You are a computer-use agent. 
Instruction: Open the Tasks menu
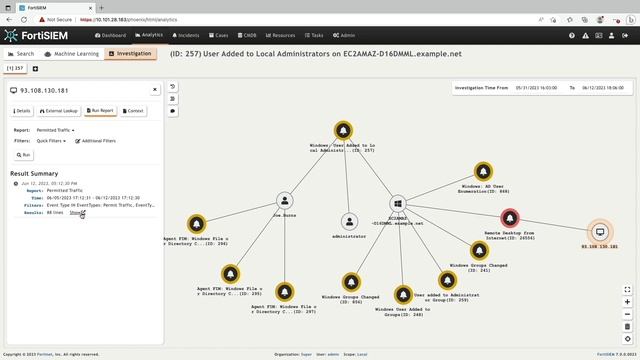coord(314,36)
